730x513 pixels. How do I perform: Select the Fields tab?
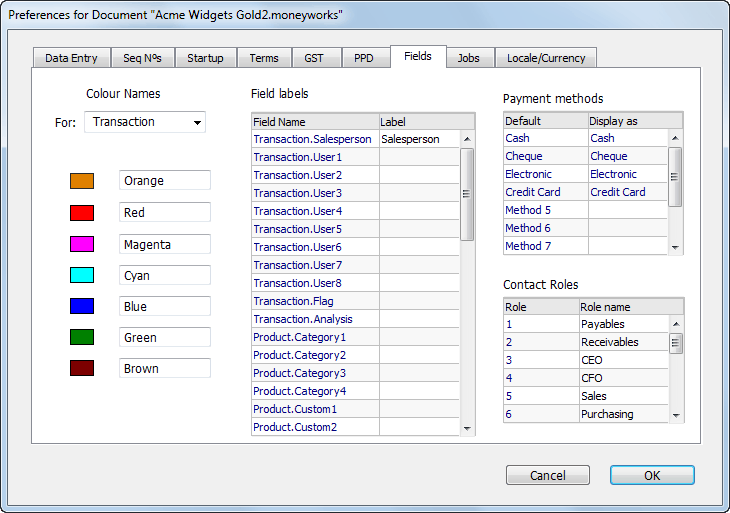click(418, 56)
